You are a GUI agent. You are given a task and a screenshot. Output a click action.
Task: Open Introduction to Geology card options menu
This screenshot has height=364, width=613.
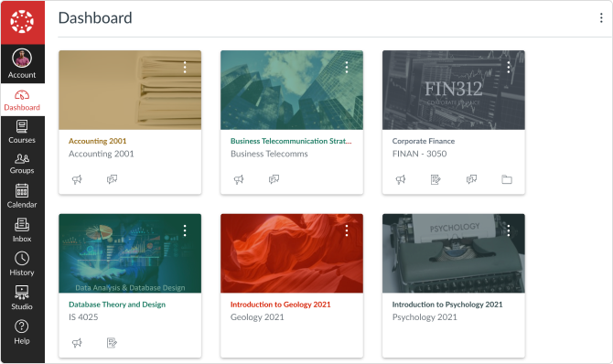click(x=347, y=230)
